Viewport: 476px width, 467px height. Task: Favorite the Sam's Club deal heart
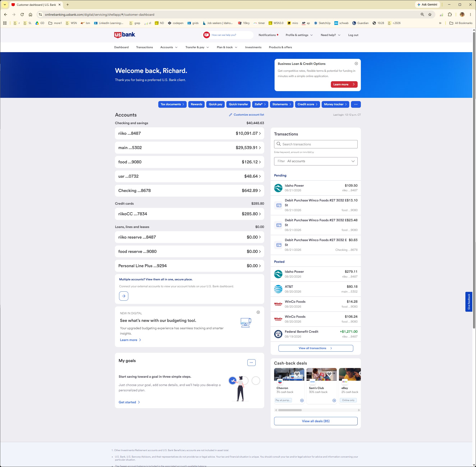point(329,374)
